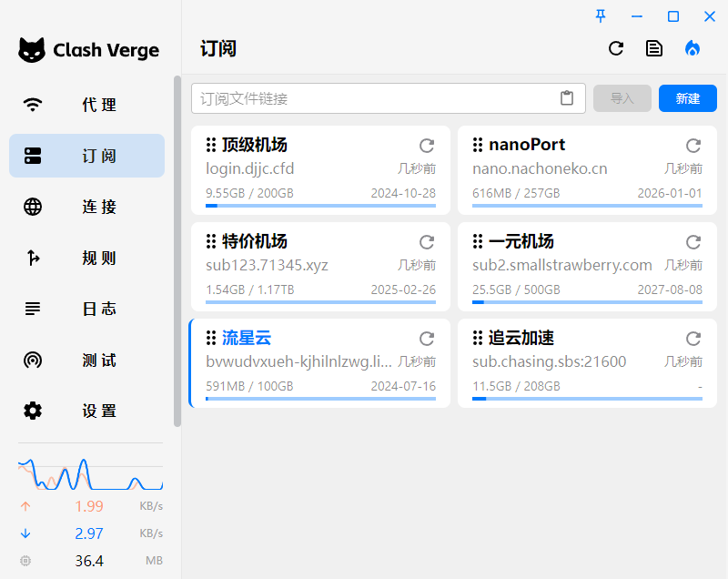
Task: Click the upload speed arrow icon
Action: (25, 506)
